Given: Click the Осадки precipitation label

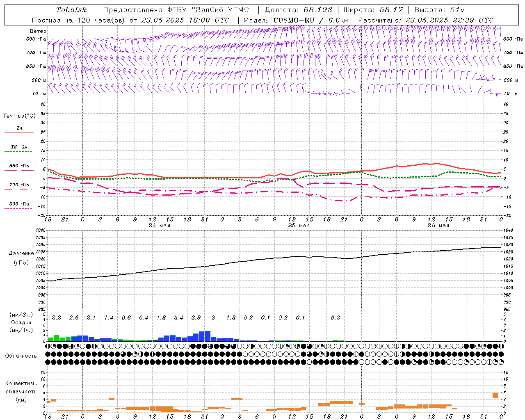Looking at the screenshot, I should 21,322.
